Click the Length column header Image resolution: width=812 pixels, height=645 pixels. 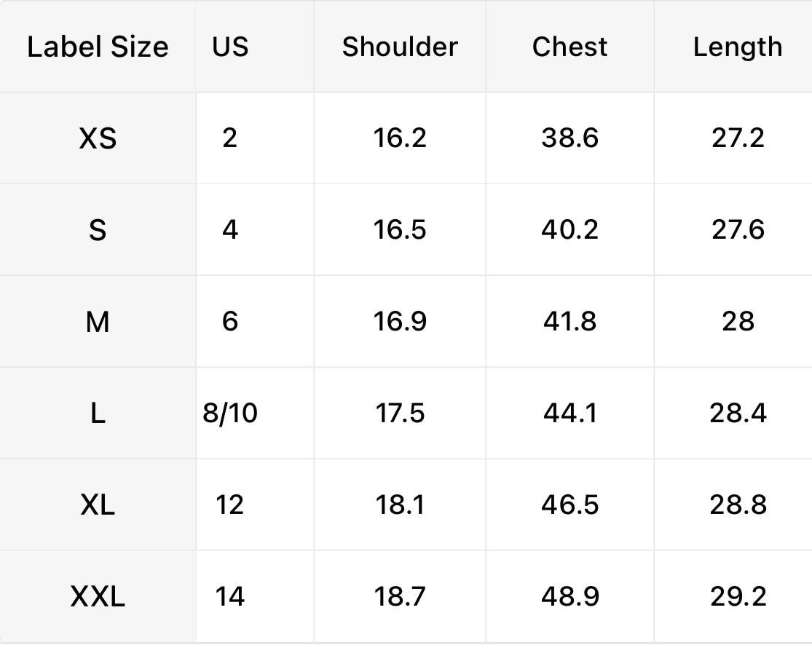coord(737,47)
